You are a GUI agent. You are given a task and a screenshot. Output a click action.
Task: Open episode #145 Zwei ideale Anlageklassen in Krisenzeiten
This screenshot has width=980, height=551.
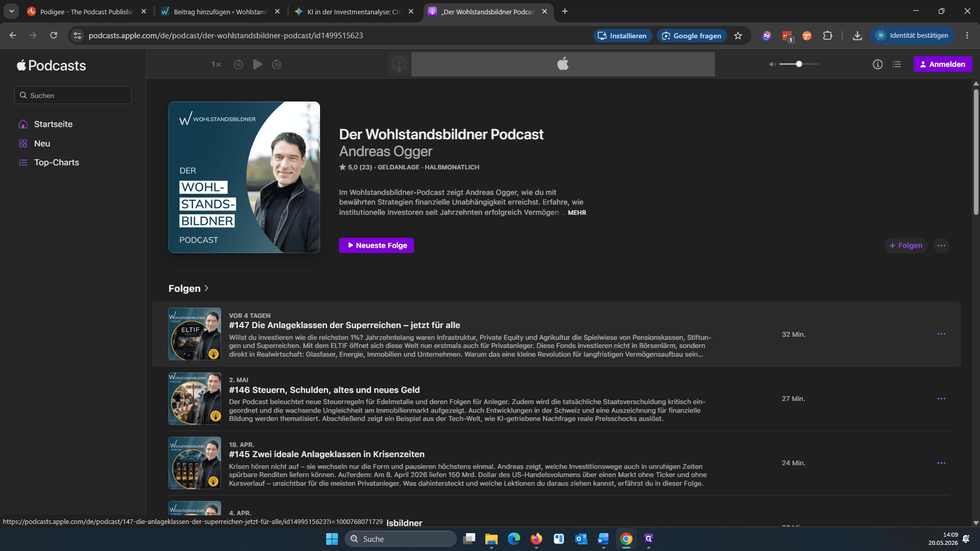pyautogui.click(x=327, y=454)
